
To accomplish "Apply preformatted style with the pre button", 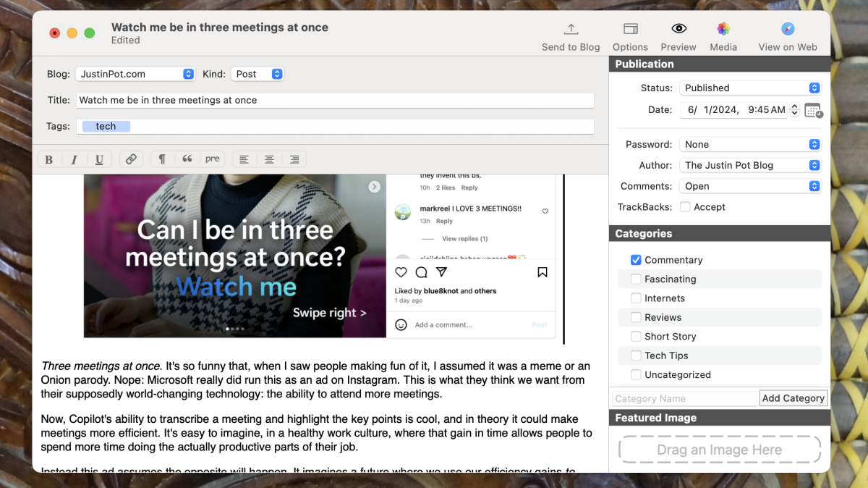I will click(212, 159).
